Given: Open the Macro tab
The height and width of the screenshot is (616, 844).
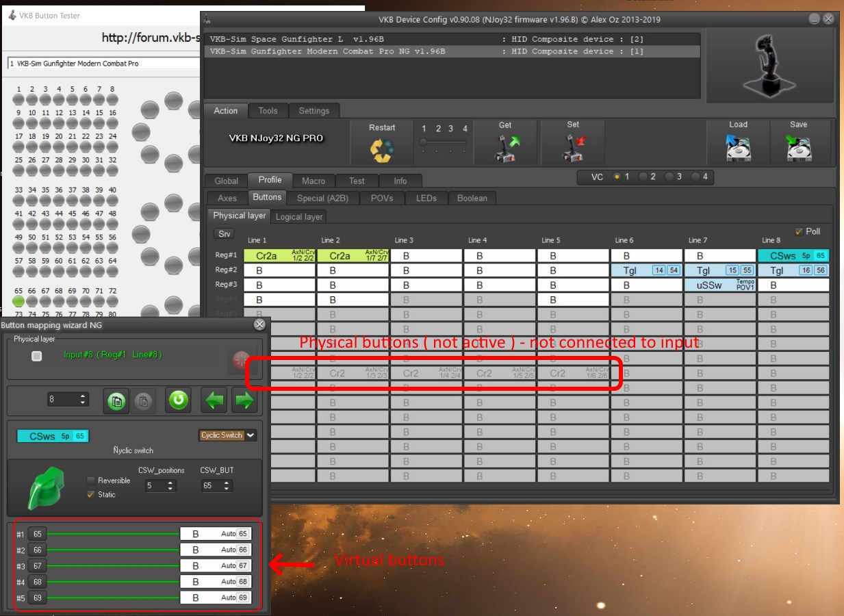Looking at the screenshot, I should pos(314,181).
